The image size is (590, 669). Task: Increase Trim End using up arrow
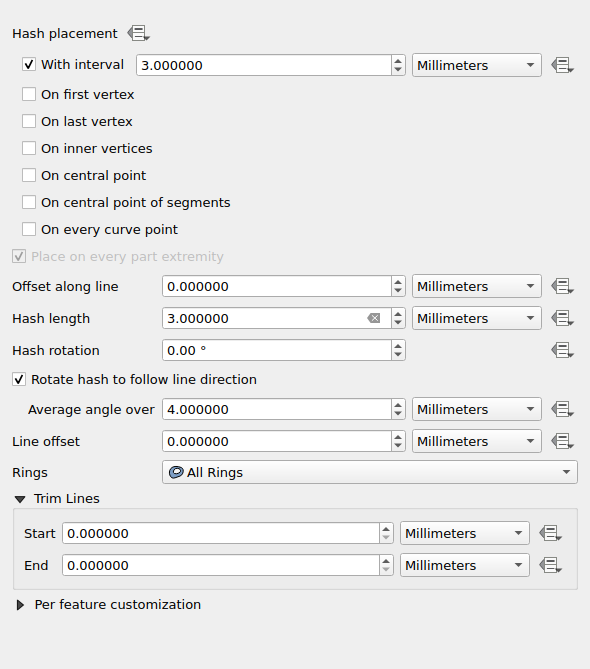pos(386,561)
